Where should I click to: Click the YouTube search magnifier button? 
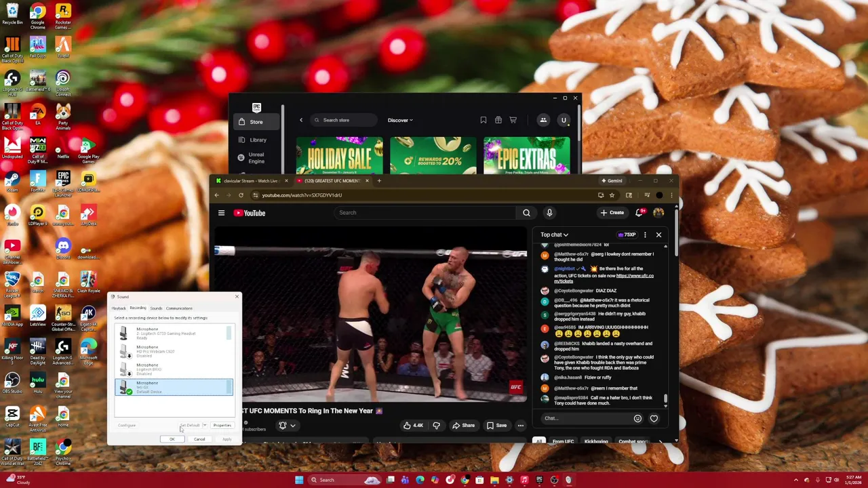point(526,213)
